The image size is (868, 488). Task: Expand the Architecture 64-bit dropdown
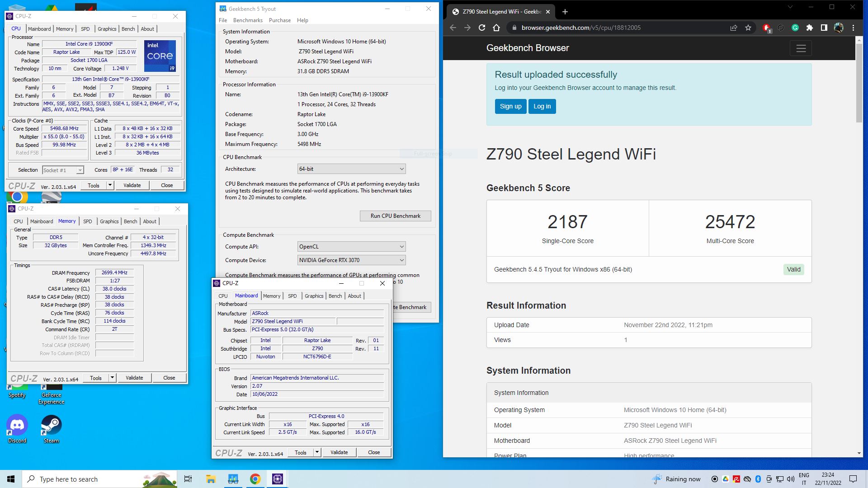352,169
